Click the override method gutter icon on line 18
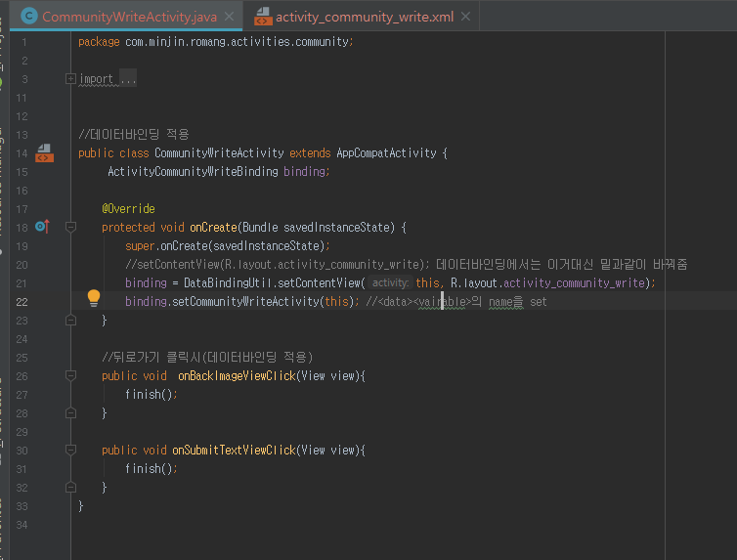Image resolution: width=737 pixels, height=560 pixels. click(42, 227)
